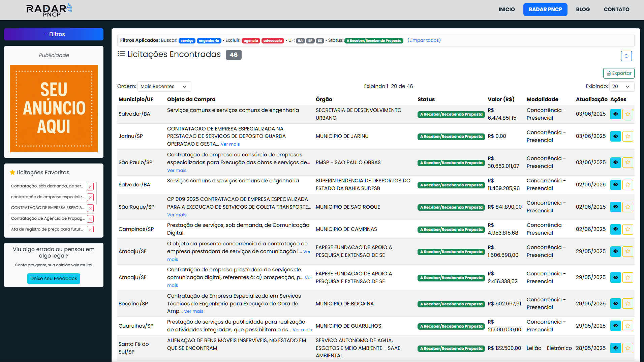
Task: Click the refresh results icon button
Action: [626, 56]
